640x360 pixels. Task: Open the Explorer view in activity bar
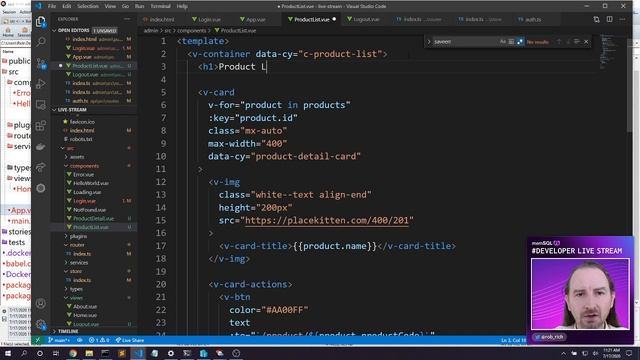click(41, 21)
